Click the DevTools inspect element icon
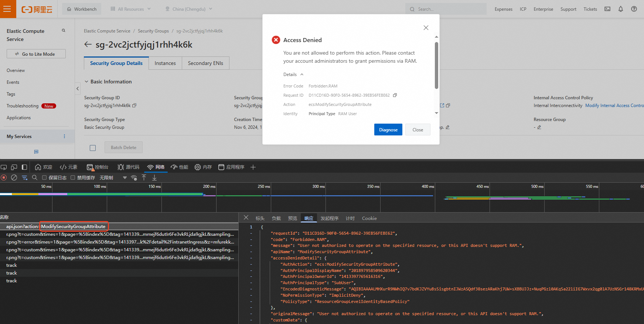This screenshot has height=324, width=644. tap(4, 167)
